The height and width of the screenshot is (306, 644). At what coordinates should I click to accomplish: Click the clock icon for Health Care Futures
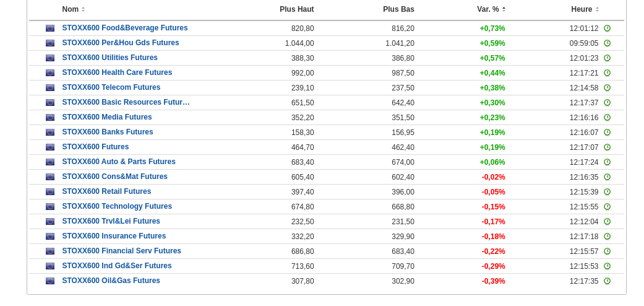[x=607, y=73]
